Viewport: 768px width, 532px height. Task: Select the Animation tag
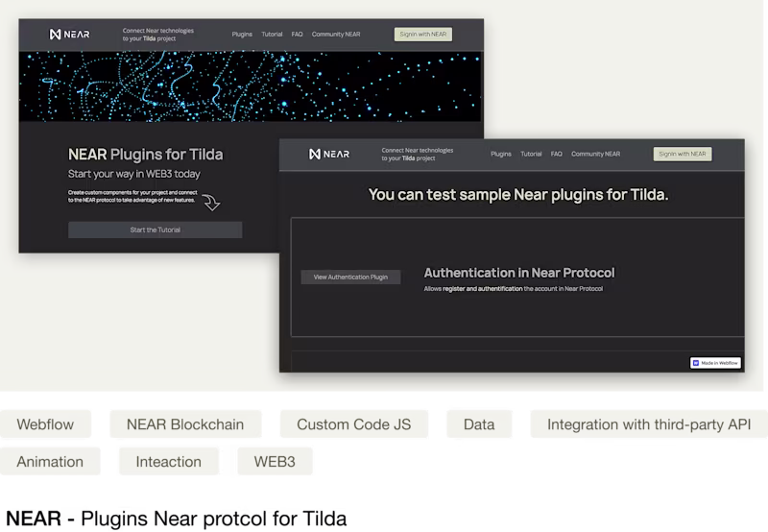tap(50, 462)
